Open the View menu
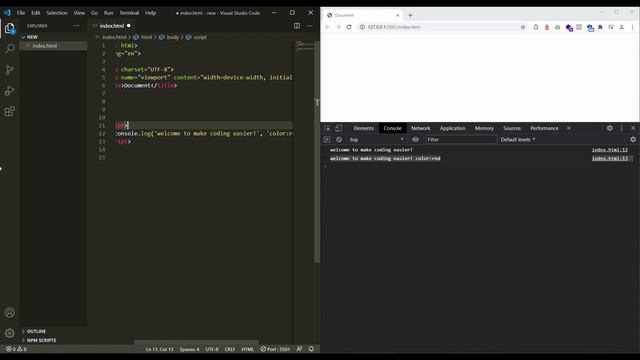The height and width of the screenshot is (360, 640). pyautogui.click(x=79, y=13)
